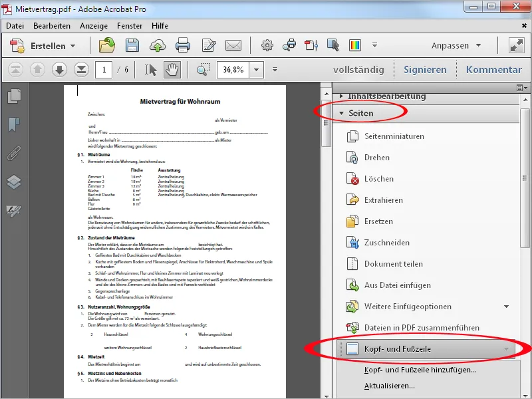Click the Kopf- und Fußzeile button
This screenshot has width=532, height=399.
427,348
